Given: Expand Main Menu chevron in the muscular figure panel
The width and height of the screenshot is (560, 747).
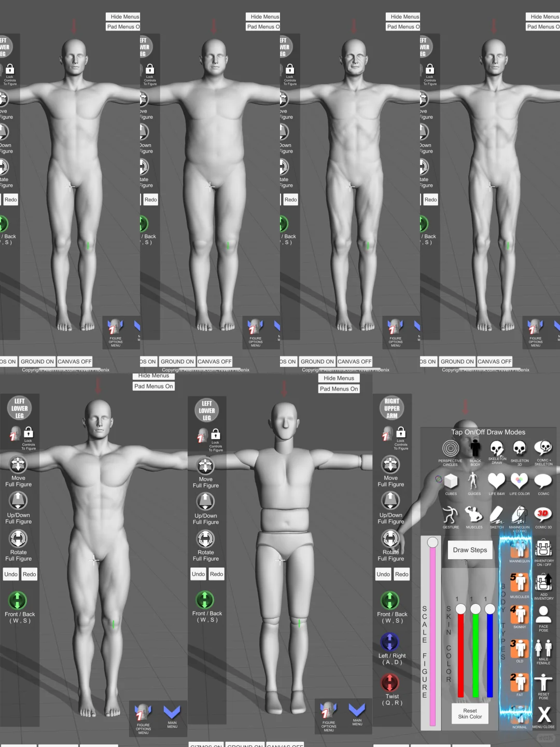Looking at the screenshot, I should pos(172,712).
